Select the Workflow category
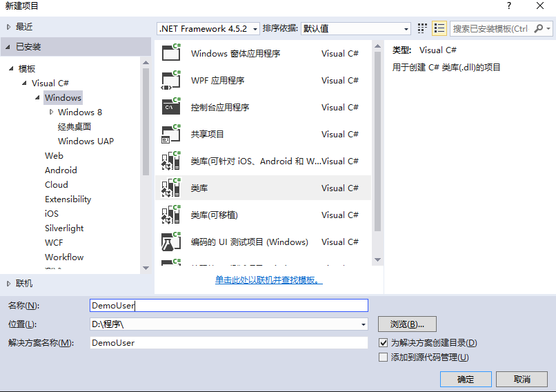Image resolution: width=556 pixels, height=392 pixels. click(x=64, y=257)
